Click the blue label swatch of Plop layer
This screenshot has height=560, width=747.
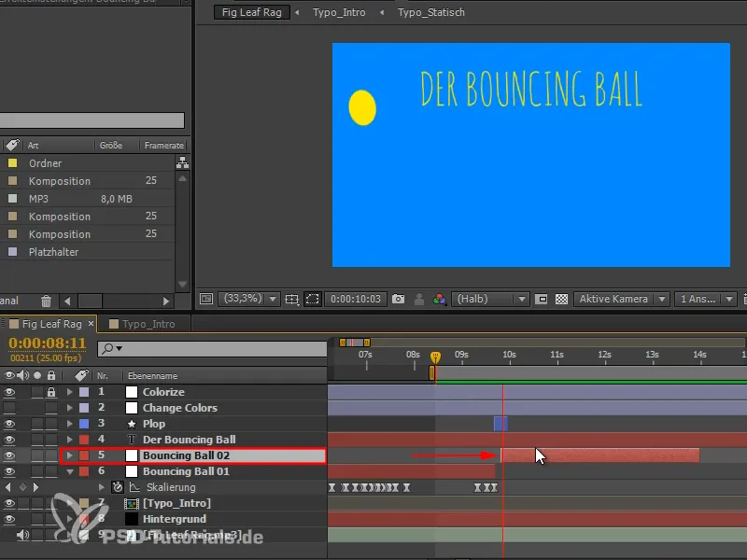point(84,424)
